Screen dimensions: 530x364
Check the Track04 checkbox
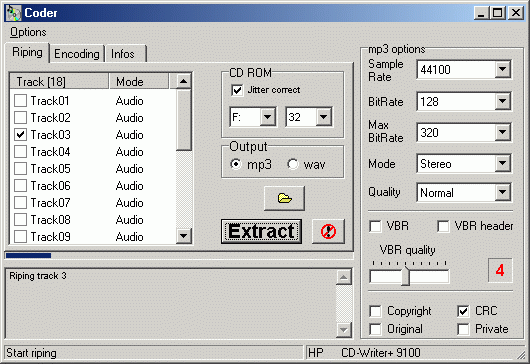(x=21, y=151)
